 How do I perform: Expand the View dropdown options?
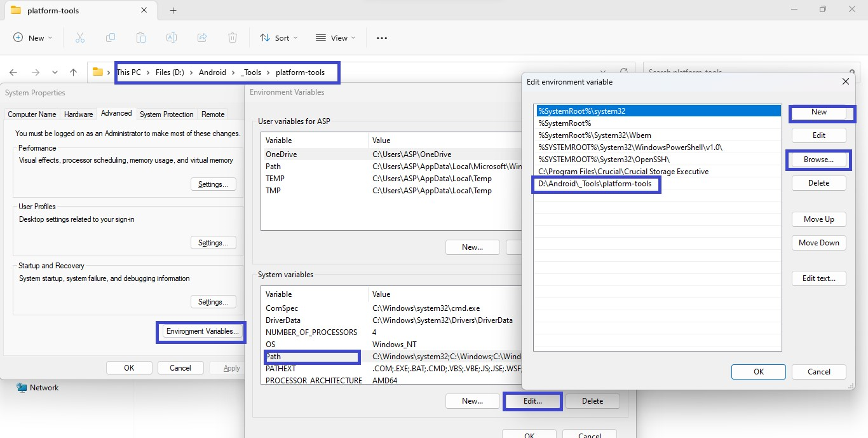(x=336, y=38)
